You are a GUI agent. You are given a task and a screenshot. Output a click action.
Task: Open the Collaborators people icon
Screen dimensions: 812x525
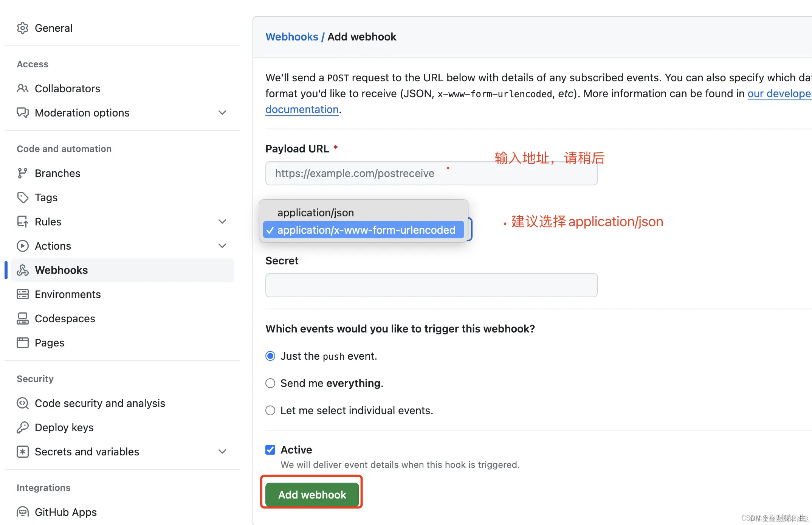[23, 89]
